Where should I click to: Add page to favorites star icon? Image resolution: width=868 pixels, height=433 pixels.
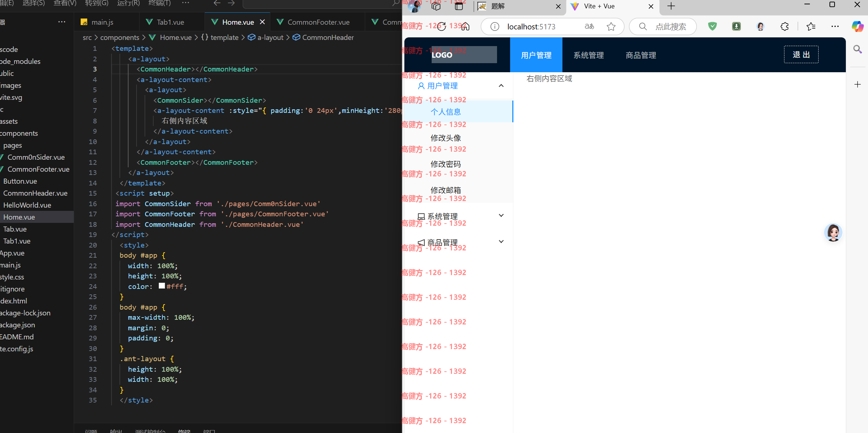tap(611, 26)
